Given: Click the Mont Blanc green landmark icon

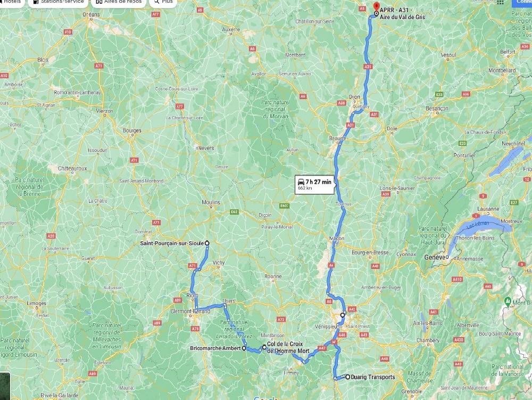Looking at the screenshot, I should point(508,301).
